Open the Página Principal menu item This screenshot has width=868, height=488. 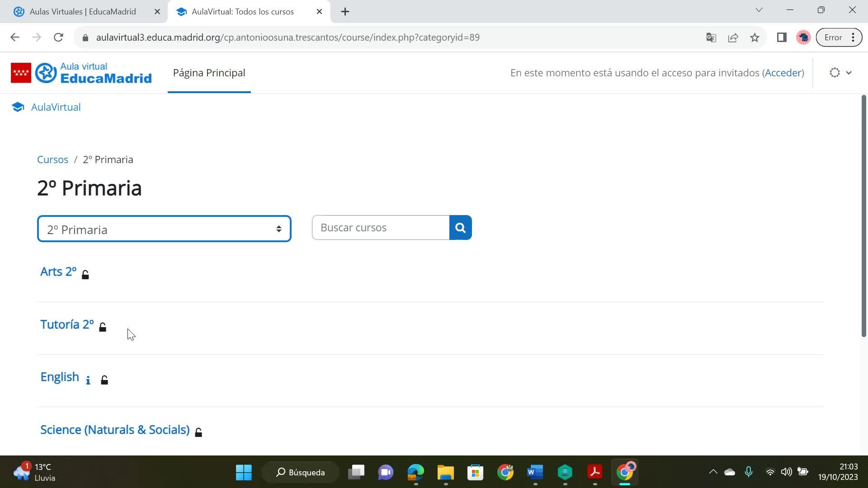(209, 73)
